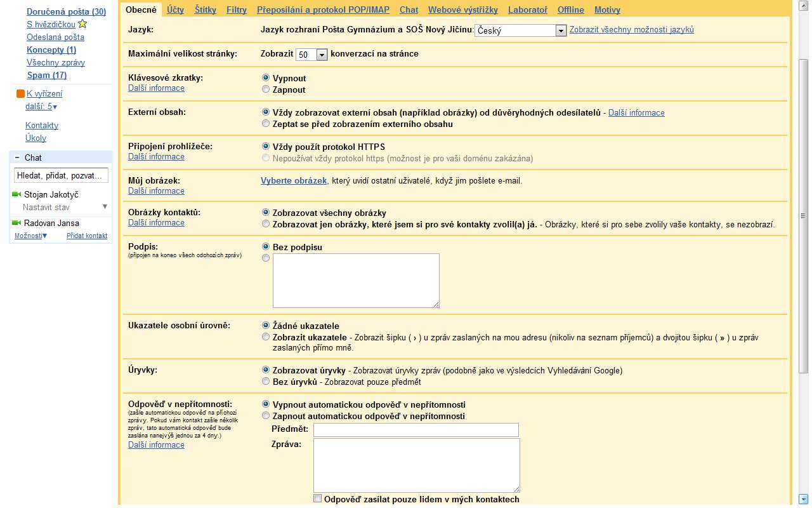The width and height of the screenshot is (812, 508).
Task: Open the Offline tab
Action: click(571, 10)
